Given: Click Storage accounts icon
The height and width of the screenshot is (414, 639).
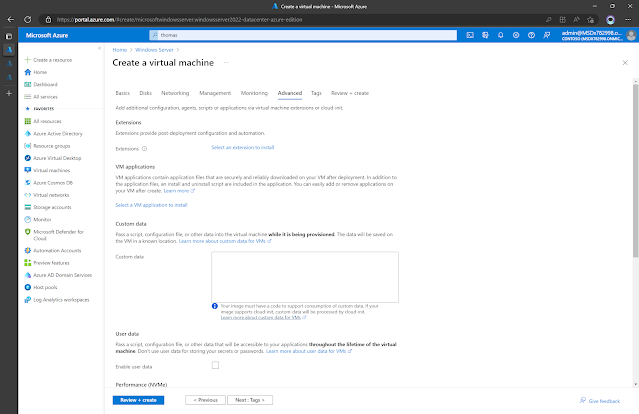Looking at the screenshot, I should (27, 207).
